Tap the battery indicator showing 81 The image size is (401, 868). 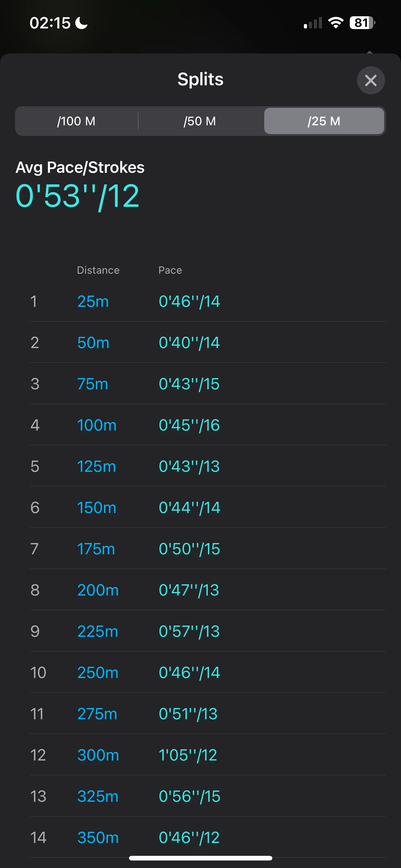pyautogui.click(x=362, y=23)
